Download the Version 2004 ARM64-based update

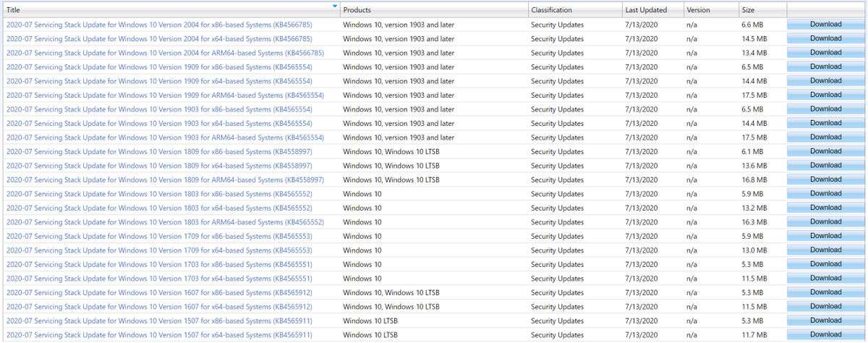(x=825, y=52)
